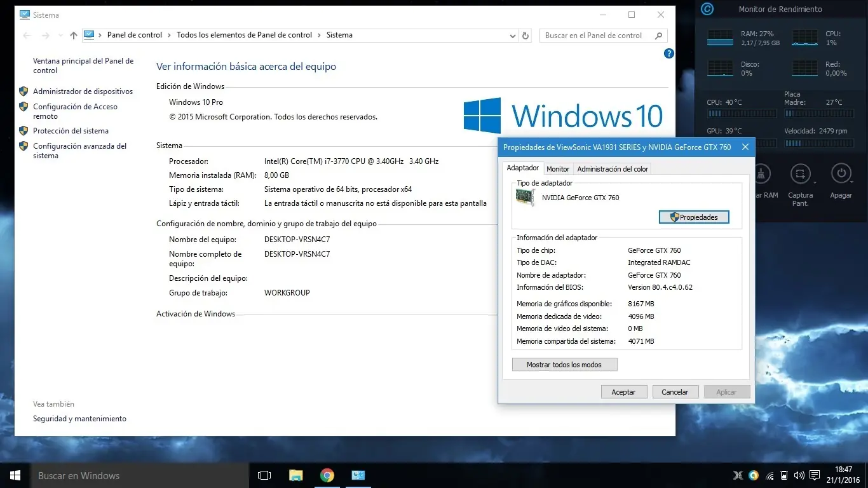Click shield icon beside Administrador de dispositivos
Screen dimensions: 868x488
pyautogui.click(x=24, y=91)
